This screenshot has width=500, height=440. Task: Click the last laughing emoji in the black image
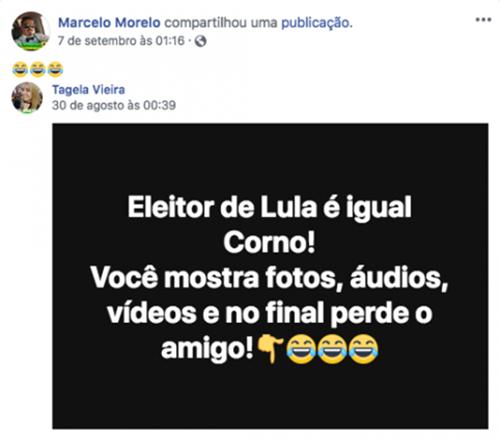(x=363, y=349)
